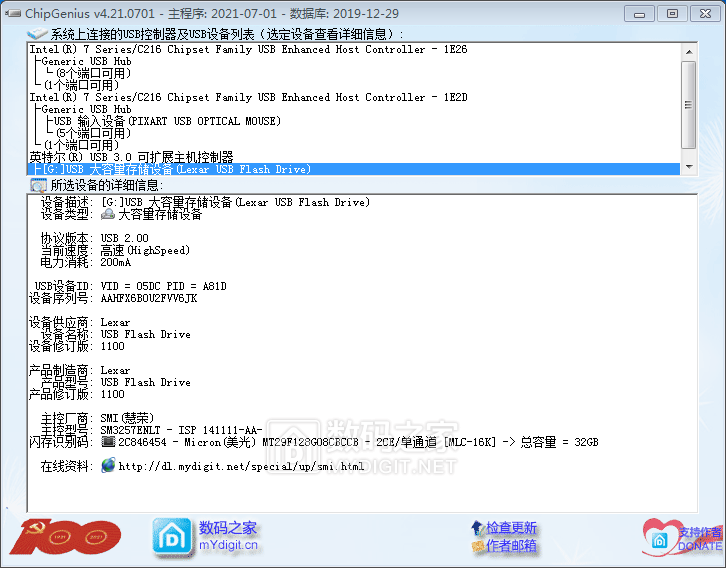The image size is (726, 568).
Task: Click SM3257ENLT - ISP 141111-AA- text
Action: pyautogui.click(x=182, y=430)
